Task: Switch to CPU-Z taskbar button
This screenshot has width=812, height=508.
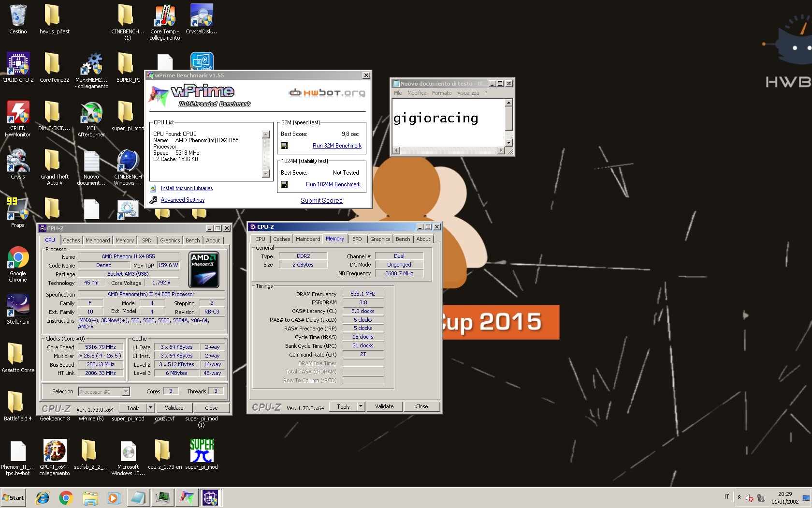Action: (210, 497)
